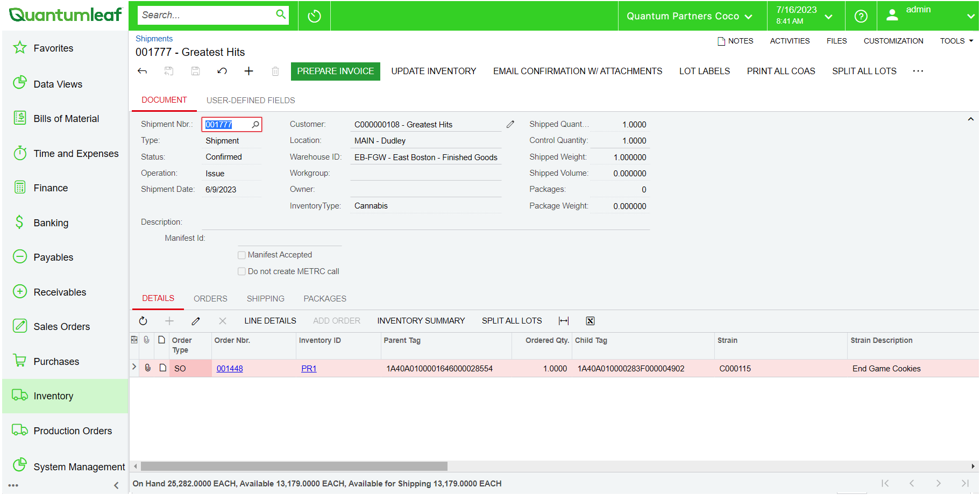This screenshot has height=495, width=980.
Task: Click the Shipments breadcrumb link
Action: pyautogui.click(x=154, y=39)
